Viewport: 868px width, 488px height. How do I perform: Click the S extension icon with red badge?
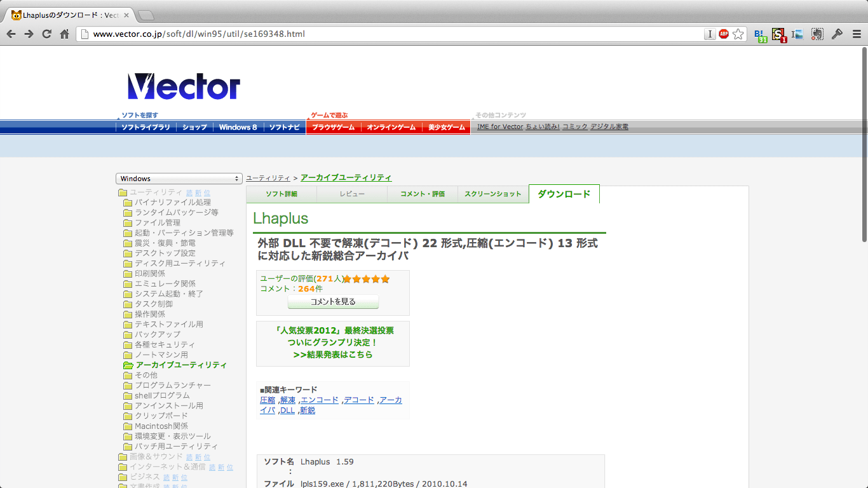[x=779, y=35]
